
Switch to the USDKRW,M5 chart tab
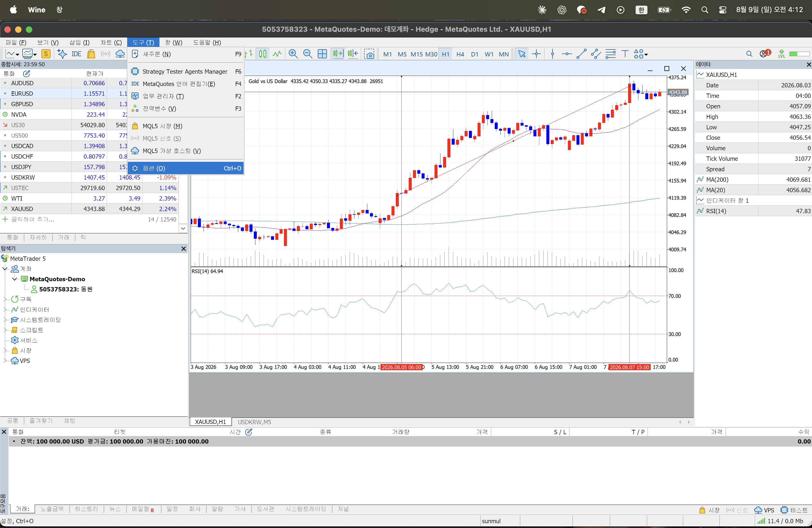coord(254,422)
